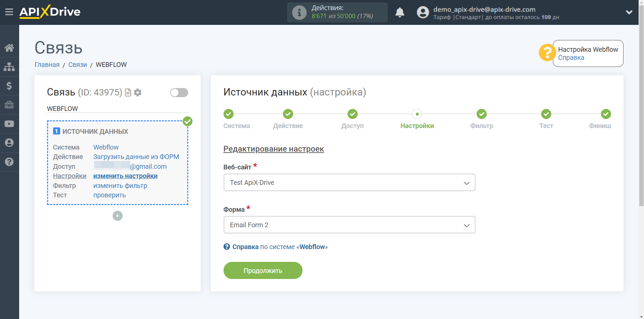Open help question icon in sidebar
Viewport: 644px width, 319px height.
pyautogui.click(x=9, y=162)
